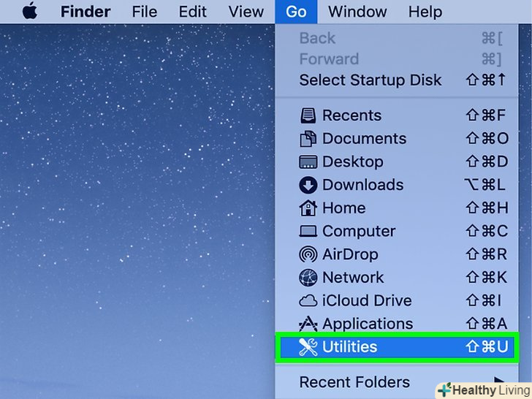Click the Utilities tools icon

308,346
